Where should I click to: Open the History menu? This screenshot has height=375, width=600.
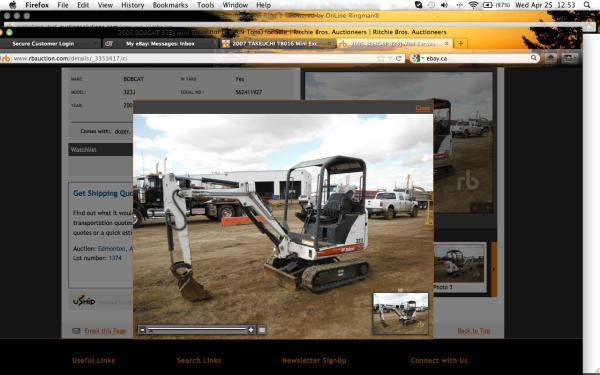[x=132, y=5]
